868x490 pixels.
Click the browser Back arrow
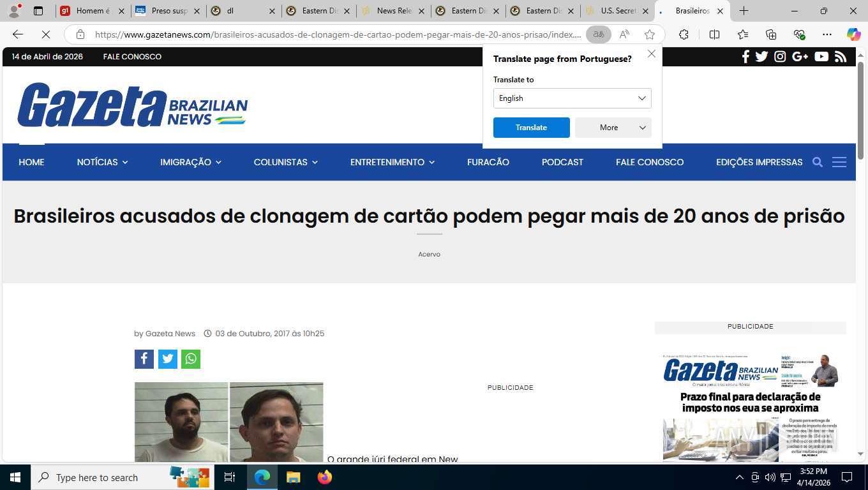tap(18, 34)
